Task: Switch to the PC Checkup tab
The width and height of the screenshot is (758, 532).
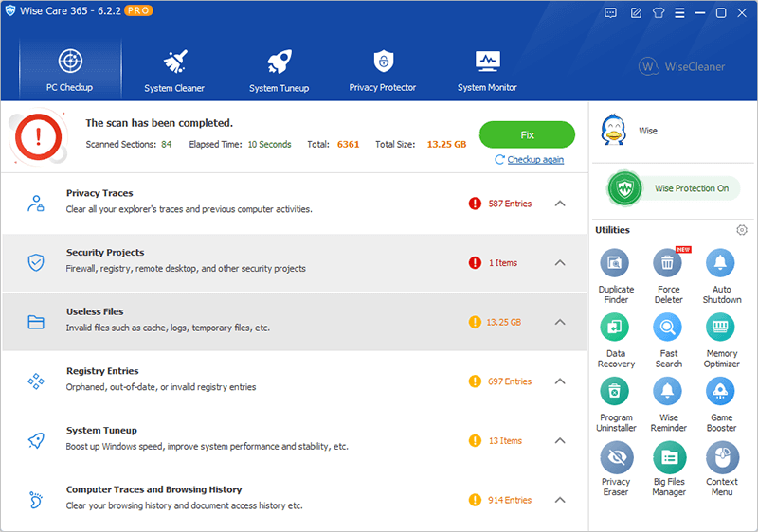Action: tap(70, 69)
